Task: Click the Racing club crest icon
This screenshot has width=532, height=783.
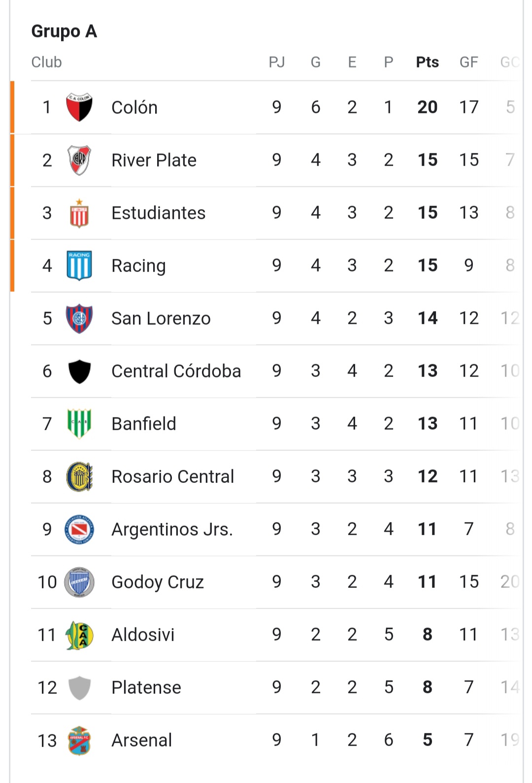Action: pos(79,266)
